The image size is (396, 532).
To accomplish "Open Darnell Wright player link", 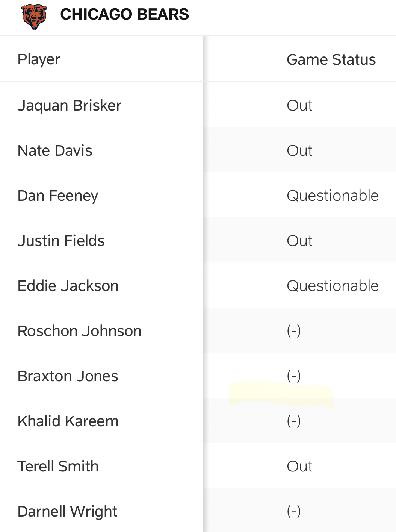I will point(68,512).
